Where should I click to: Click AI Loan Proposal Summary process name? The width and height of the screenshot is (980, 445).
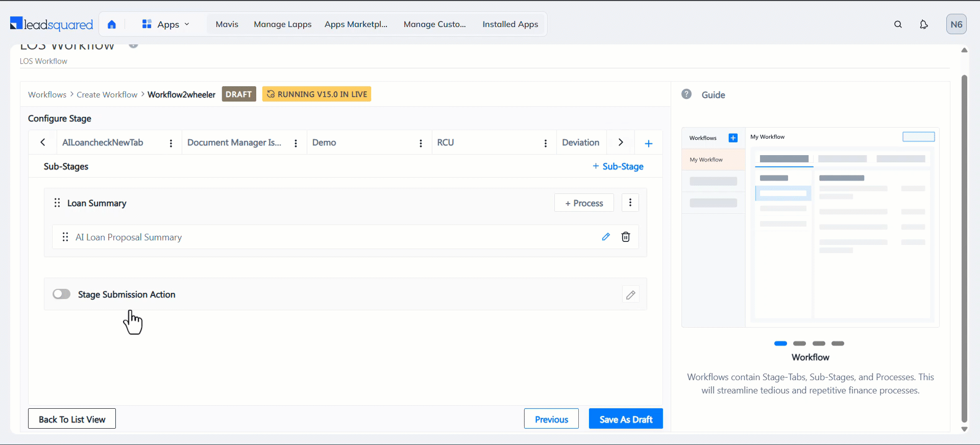[129, 237]
